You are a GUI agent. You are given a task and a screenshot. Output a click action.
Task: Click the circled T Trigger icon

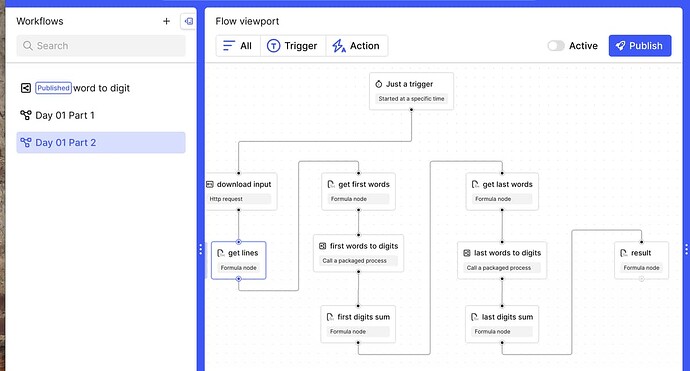[273, 46]
